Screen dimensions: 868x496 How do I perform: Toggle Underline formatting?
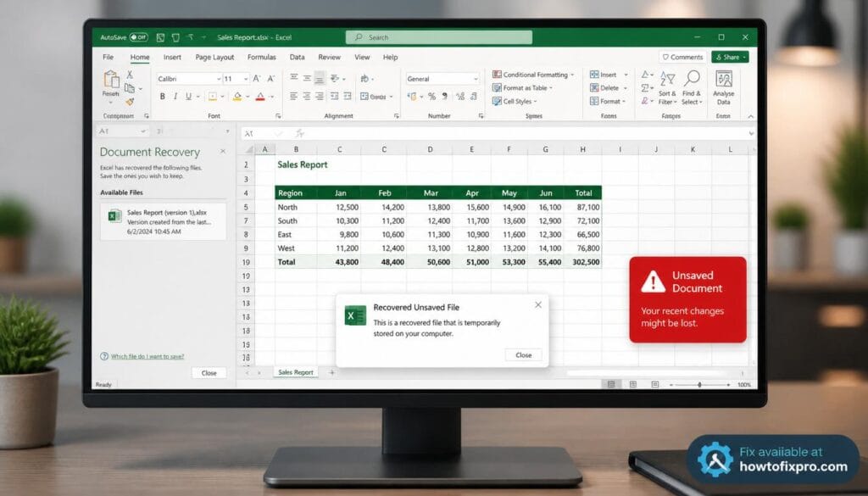(x=189, y=97)
